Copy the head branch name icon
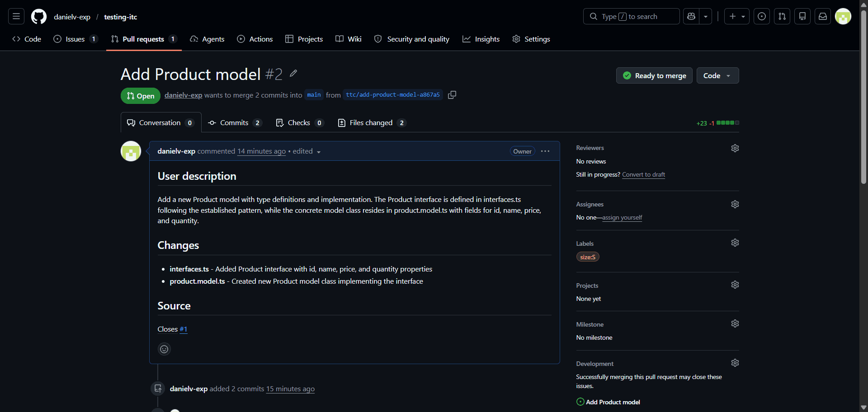The height and width of the screenshot is (412, 868). click(x=452, y=95)
